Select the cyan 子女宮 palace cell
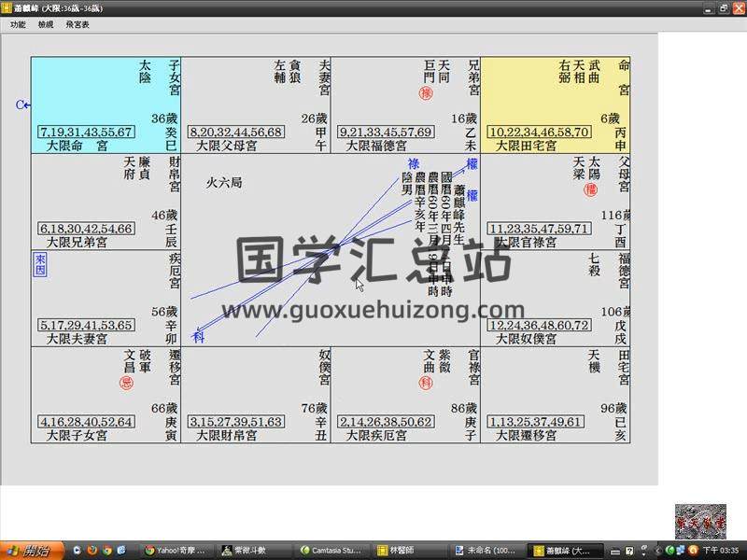This screenshot has width=747, height=560. coord(106,105)
